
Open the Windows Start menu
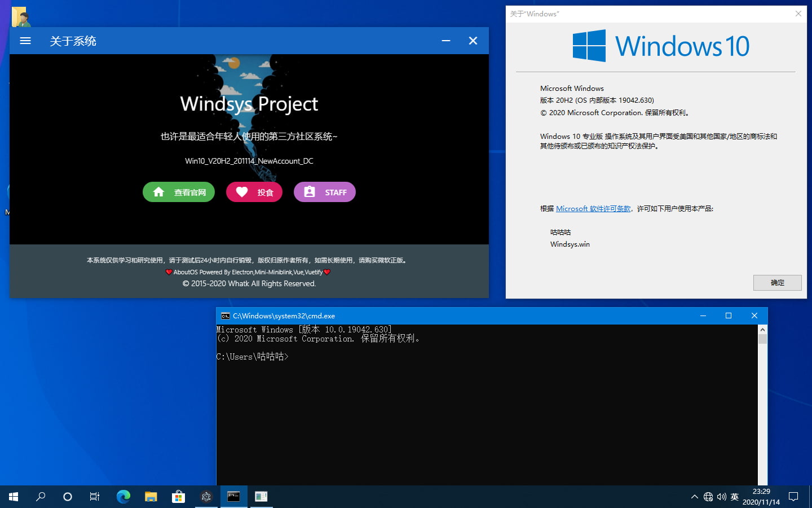click(14, 497)
